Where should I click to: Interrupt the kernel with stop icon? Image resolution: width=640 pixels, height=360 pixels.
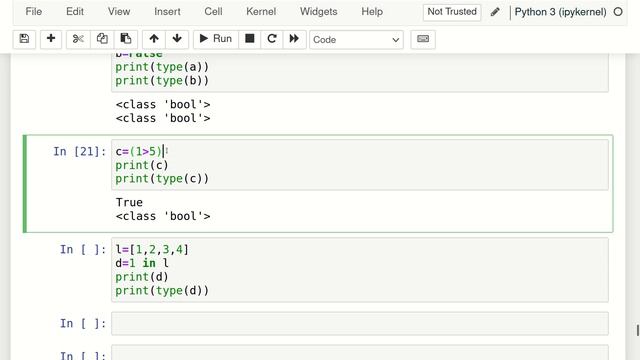250,39
